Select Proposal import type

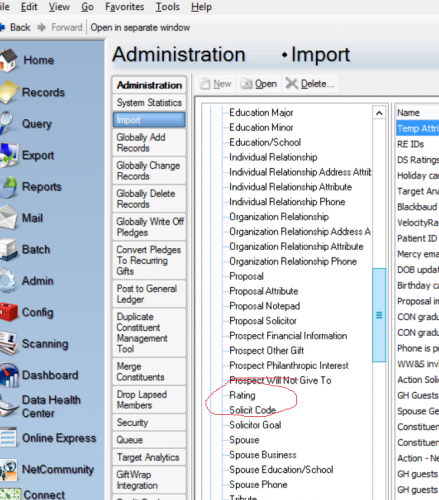246,276
